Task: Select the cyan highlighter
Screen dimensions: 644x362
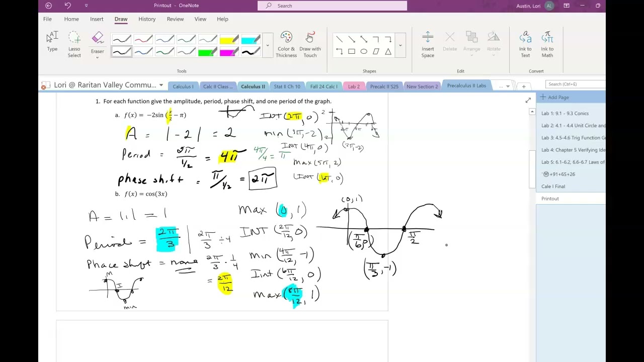Action: point(251,40)
